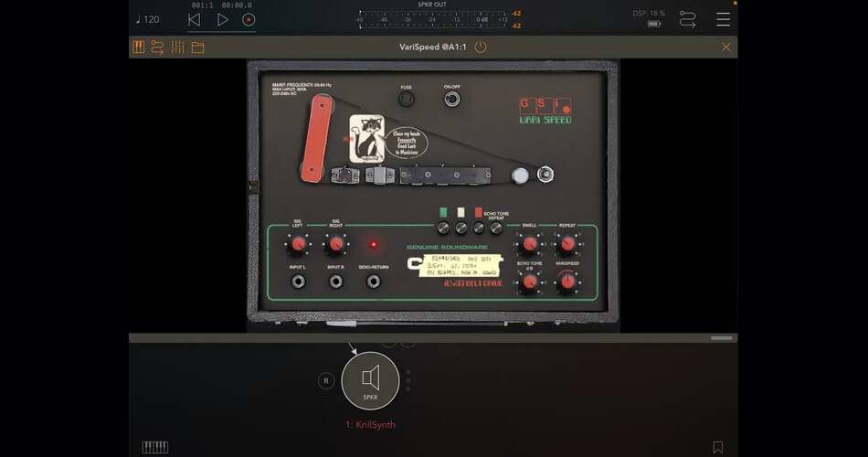
Task: Click the SIG LEFT knob
Action: [x=298, y=244]
